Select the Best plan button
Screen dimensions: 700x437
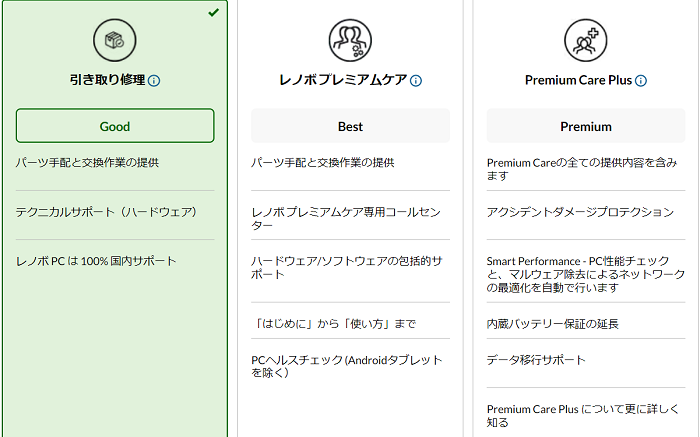tap(350, 126)
